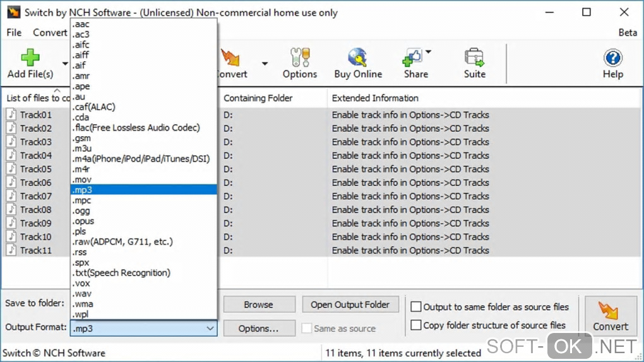The image size is (644, 362).
Task: Click the List of files column header
Action: (x=37, y=98)
